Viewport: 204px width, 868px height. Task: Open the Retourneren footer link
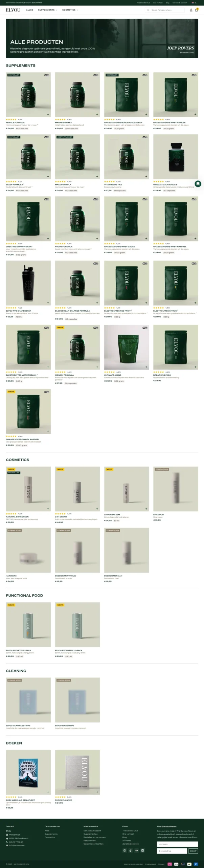[90, 841]
